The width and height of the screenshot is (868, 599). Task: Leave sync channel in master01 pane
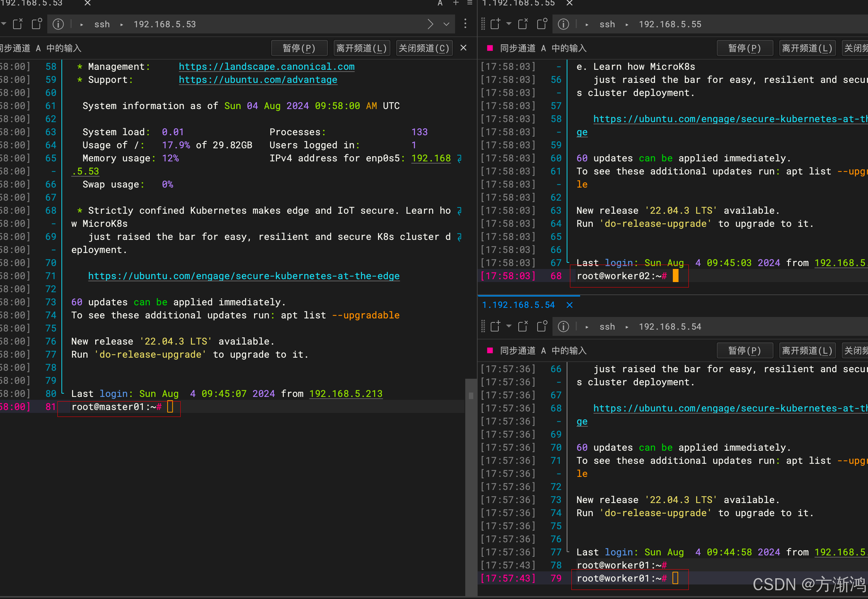(x=362, y=48)
